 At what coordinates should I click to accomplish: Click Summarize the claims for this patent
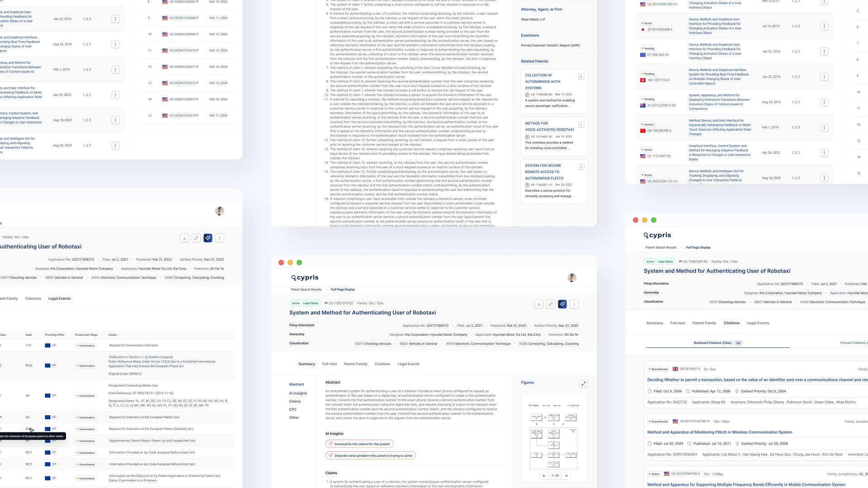(x=359, y=444)
